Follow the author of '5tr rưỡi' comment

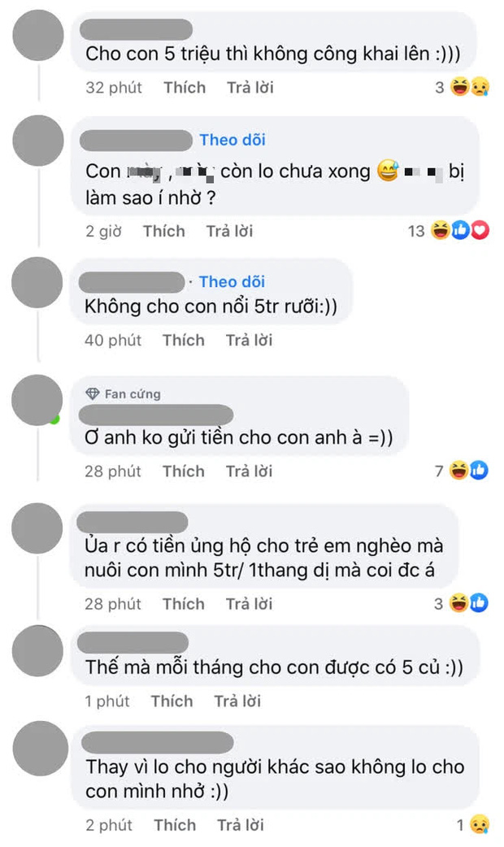tap(232, 281)
